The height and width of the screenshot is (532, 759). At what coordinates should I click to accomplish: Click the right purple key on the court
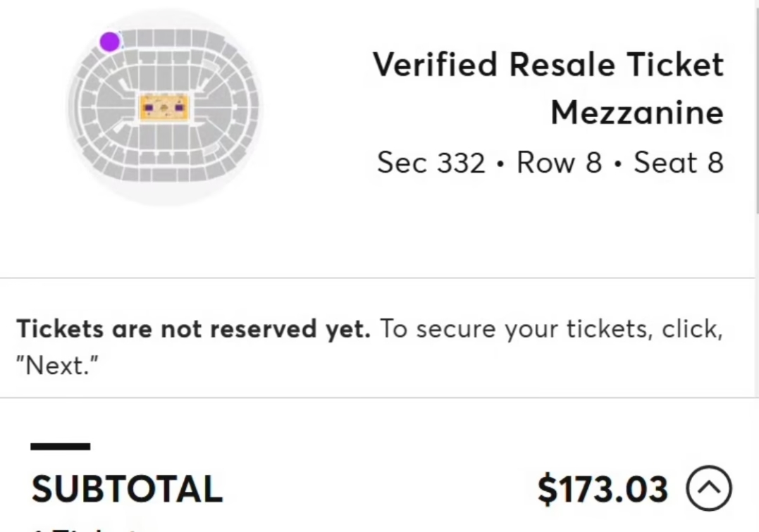coord(179,108)
